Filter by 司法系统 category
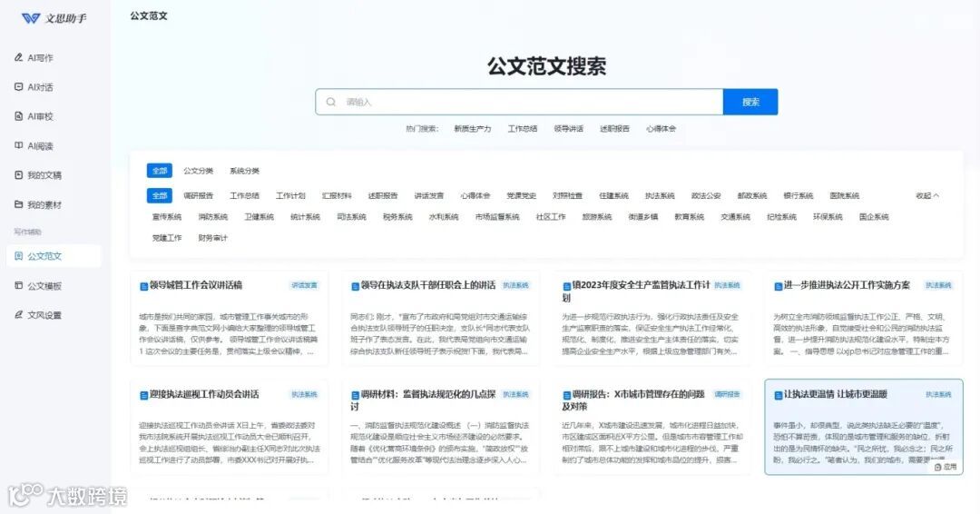Viewport: 980px width, 514px height. 351,217
